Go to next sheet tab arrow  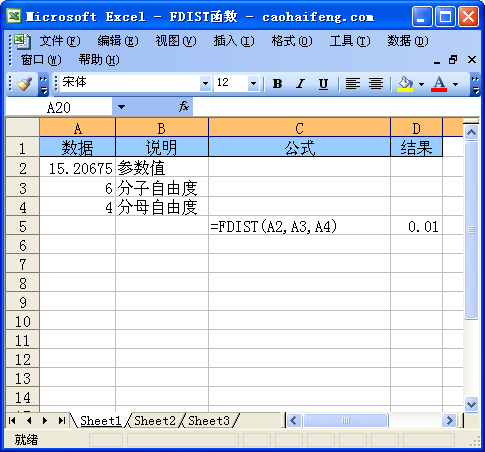[45, 421]
